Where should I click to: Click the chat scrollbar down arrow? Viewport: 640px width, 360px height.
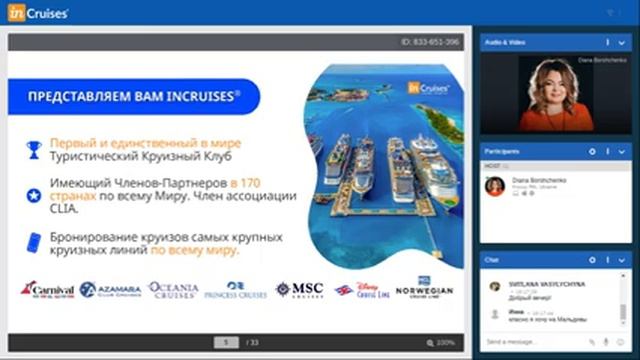click(x=623, y=323)
